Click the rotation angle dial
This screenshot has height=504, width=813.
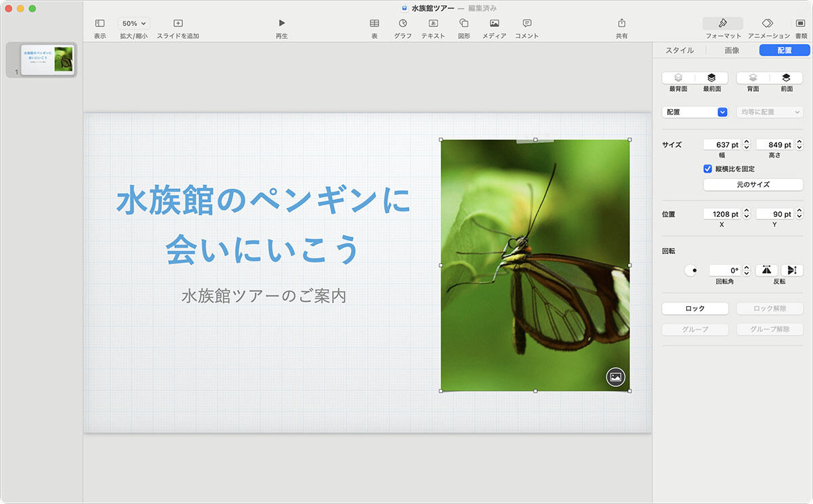[x=692, y=270]
